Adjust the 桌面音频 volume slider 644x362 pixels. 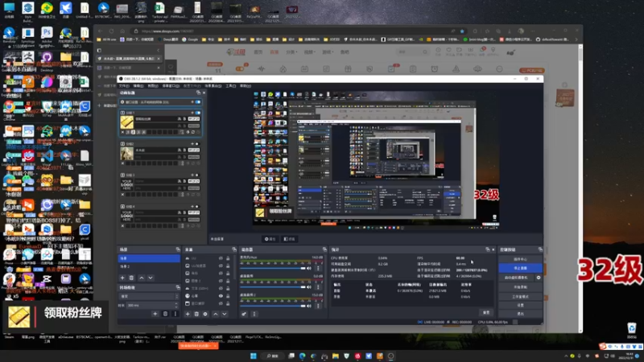[x=273, y=287]
